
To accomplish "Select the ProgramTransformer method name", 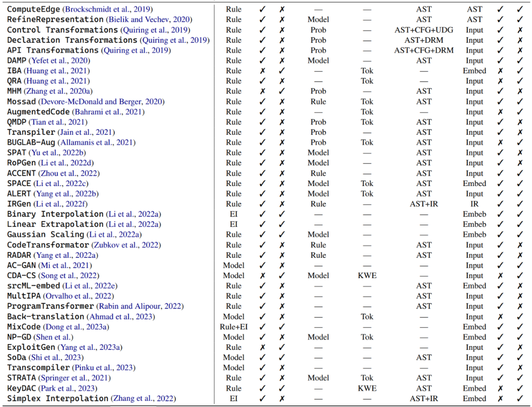I will pyautogui.click(x=50, y=306).
